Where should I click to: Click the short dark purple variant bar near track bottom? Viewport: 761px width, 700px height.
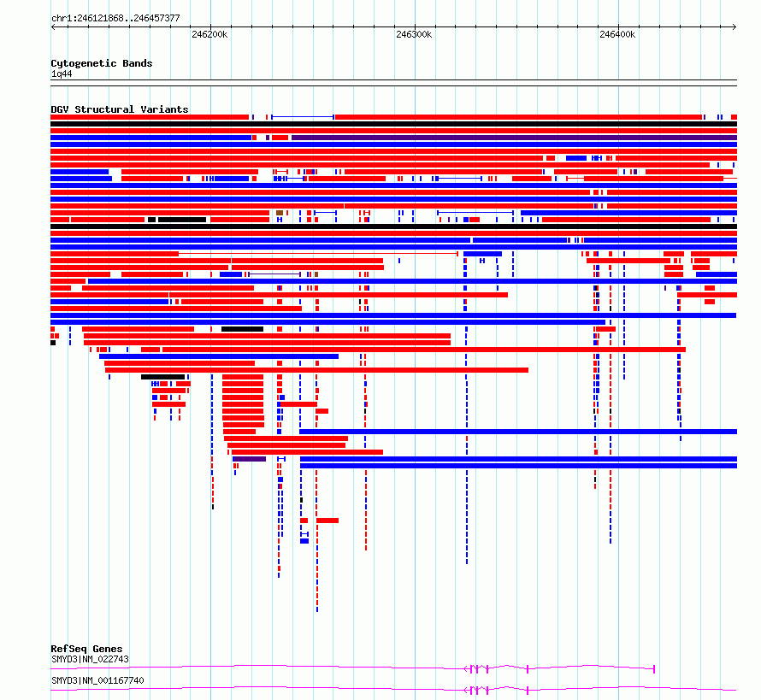250,459
